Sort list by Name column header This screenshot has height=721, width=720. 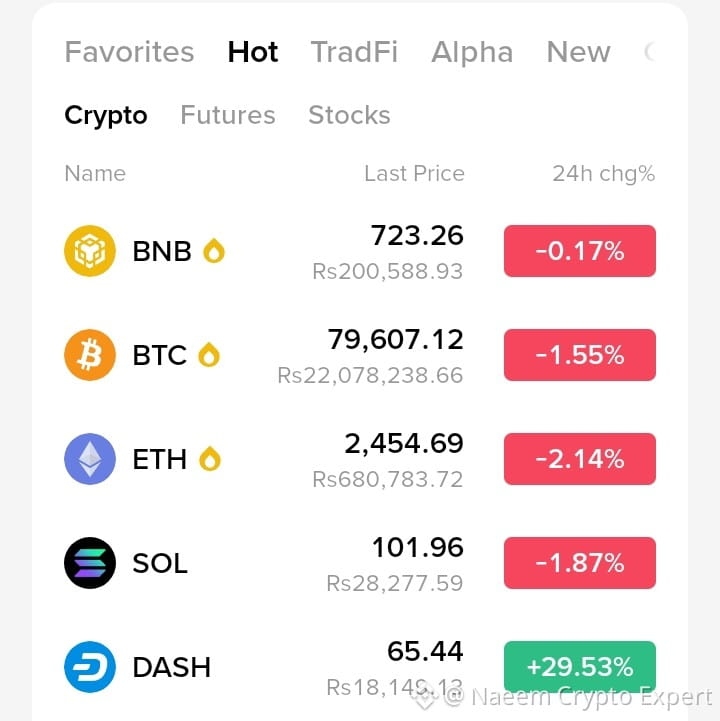95,173
